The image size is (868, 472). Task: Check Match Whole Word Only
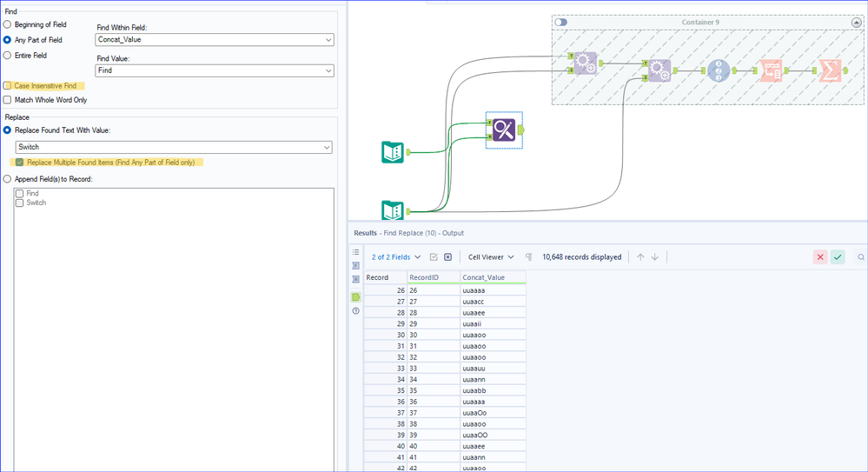pyautogui.click(x=7, y=100)
